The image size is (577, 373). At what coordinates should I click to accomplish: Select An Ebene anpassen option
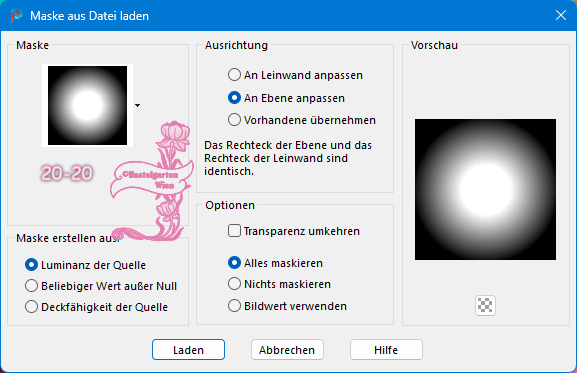[x=287, y=98]
